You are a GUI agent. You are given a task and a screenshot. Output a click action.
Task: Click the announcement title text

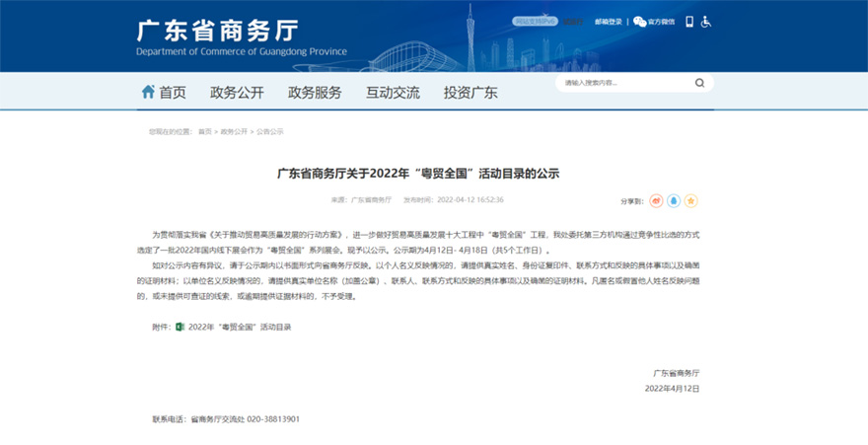(418, 174)
